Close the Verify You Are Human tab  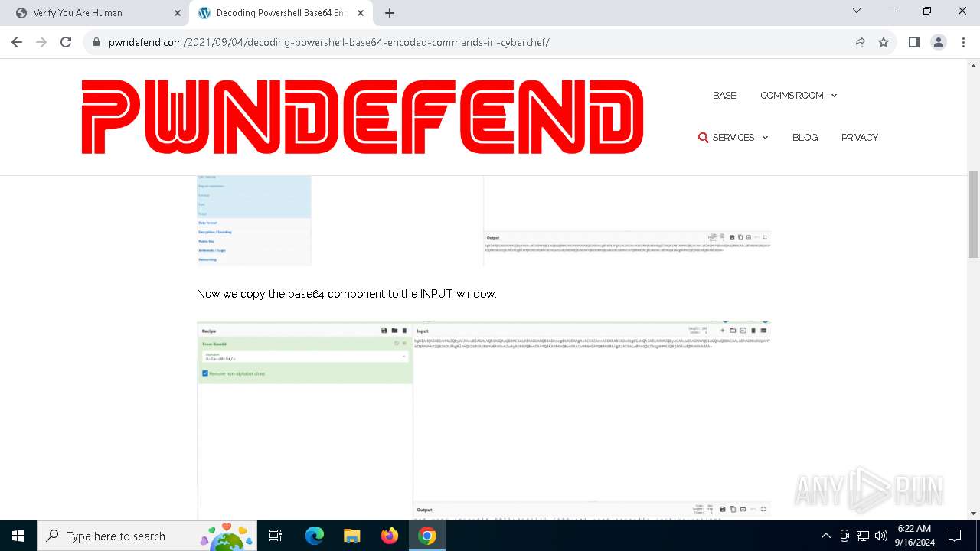pos(178,13)
